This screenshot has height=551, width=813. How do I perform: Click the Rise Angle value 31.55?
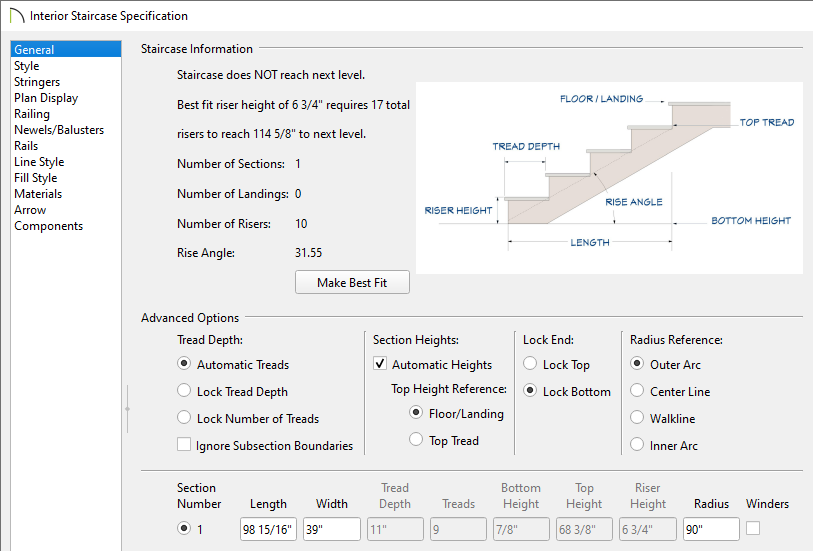[x=309, y=253]
